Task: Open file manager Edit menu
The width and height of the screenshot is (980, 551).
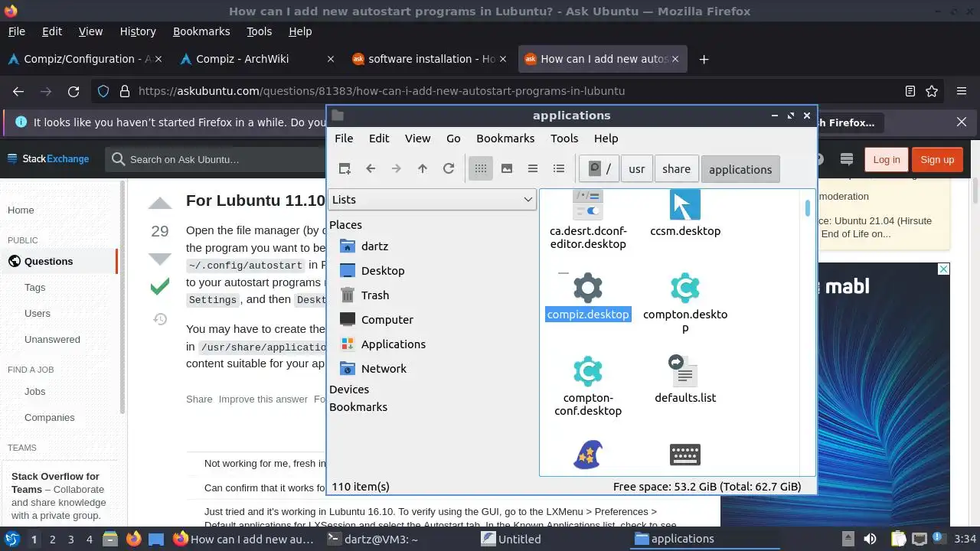Action: (379, 139)
